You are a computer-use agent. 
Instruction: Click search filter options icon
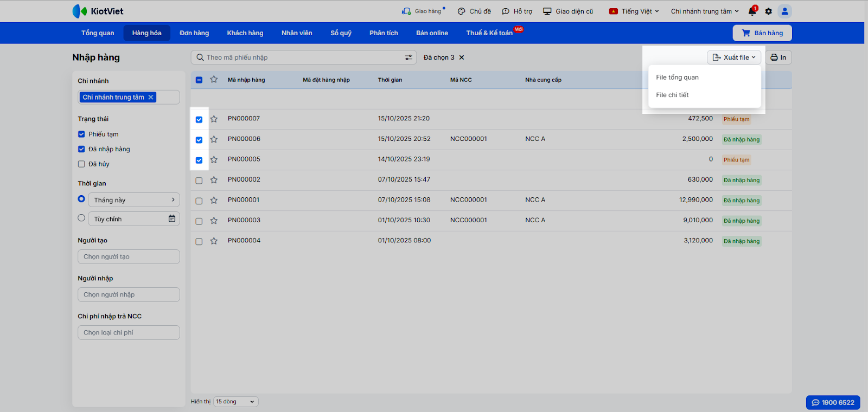click(x=409, y=57)
